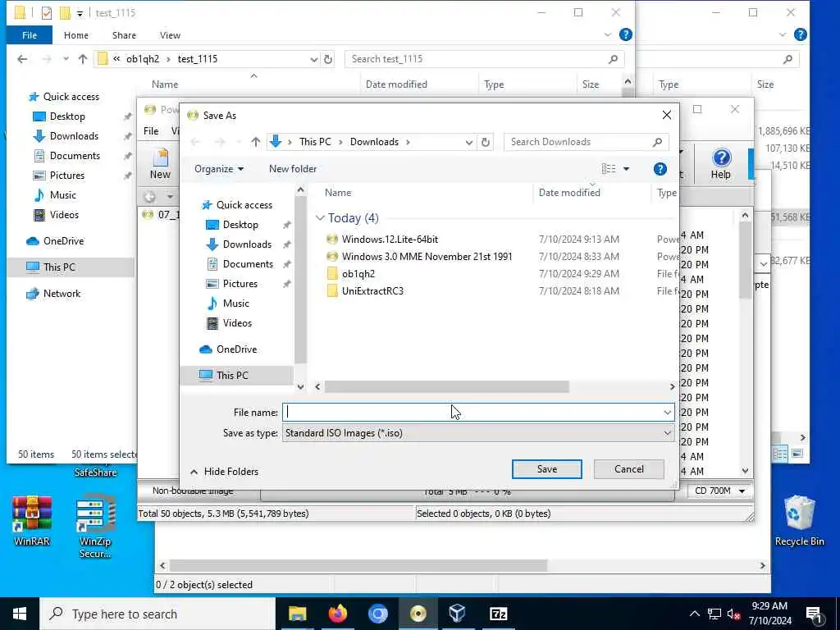This screenshot has height=630, width=840.
Task: Sort by Date modified in Save As
Action: point(569,192)
